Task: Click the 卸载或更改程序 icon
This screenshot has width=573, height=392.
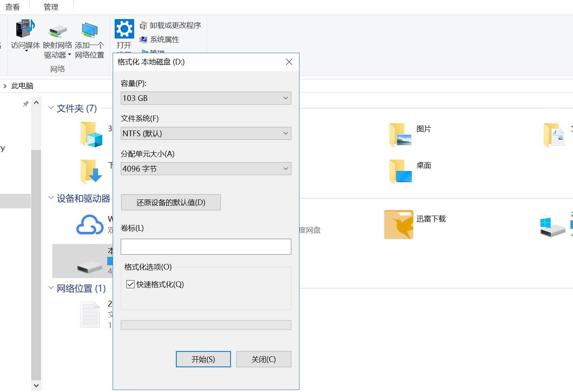Action: point(143,25)
